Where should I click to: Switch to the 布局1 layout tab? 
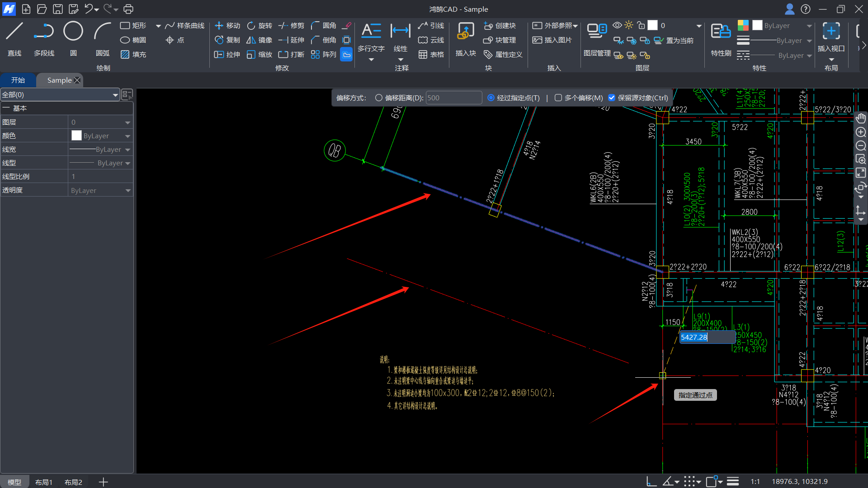(x=44, y=482)
